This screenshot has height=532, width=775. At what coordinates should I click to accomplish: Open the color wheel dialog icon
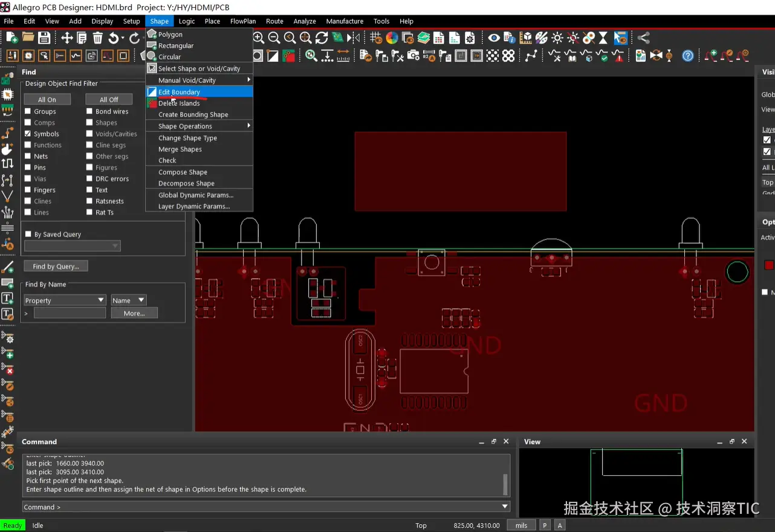[392, 38]
